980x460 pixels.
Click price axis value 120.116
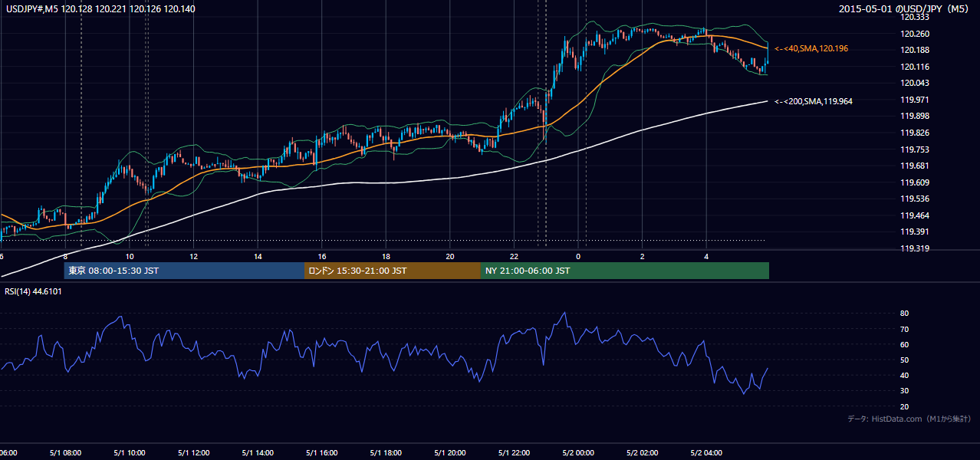coord(915,67)
